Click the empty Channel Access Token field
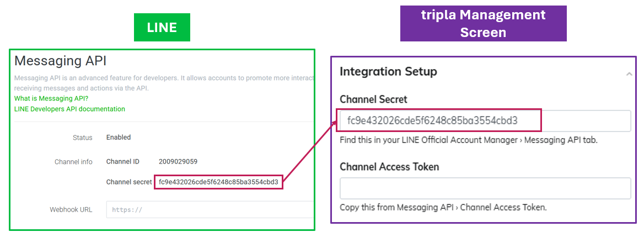Image resolution: width=644 pixels, height=237 pixels. click(x=485, y=188)
